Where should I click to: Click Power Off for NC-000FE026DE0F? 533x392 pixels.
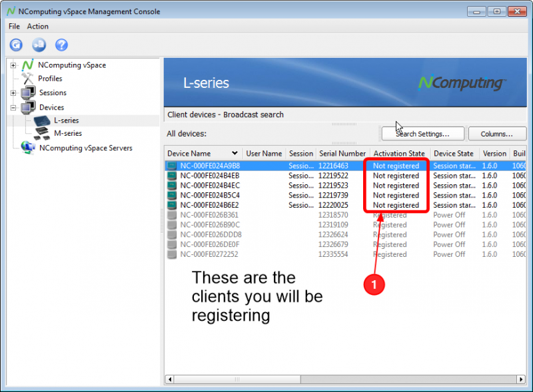coord(449,244)
